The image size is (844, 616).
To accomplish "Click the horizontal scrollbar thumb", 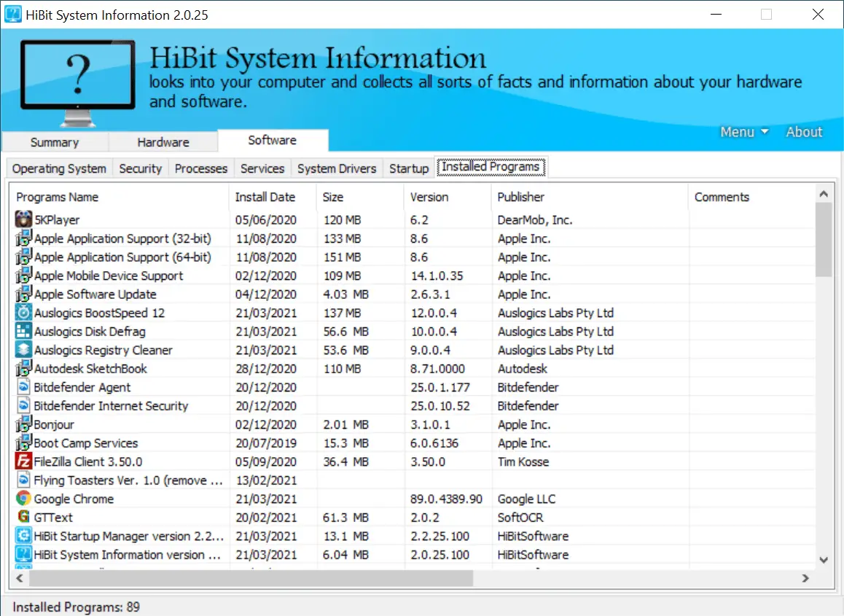I will 251,578.
